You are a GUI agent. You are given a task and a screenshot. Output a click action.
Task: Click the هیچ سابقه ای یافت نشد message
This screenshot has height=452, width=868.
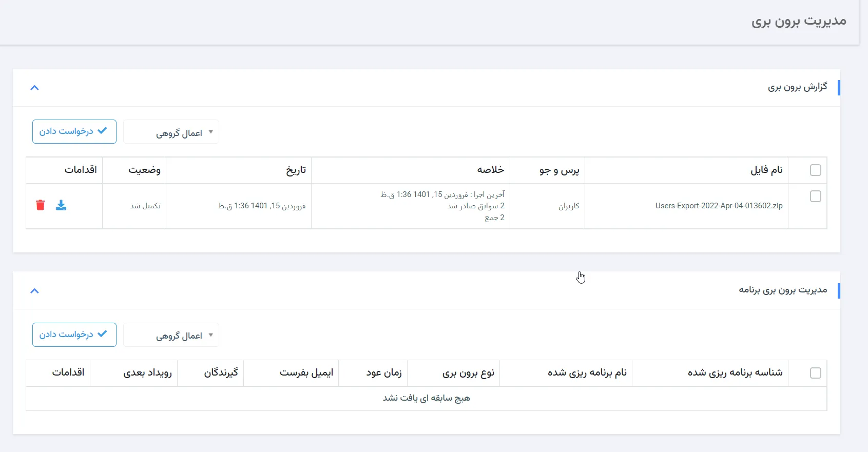[427, 398]
